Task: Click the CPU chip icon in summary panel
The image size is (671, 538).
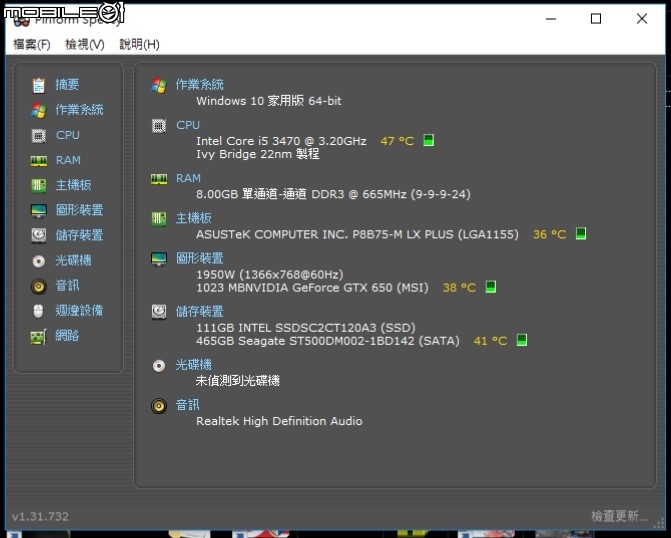Action: coord(159,126)
